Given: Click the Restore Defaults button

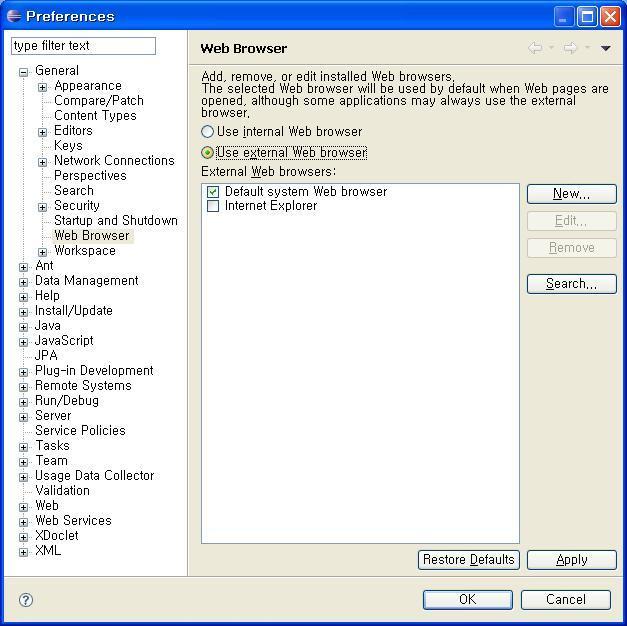Looking at the screenshot, I should [x=469, y=560].
